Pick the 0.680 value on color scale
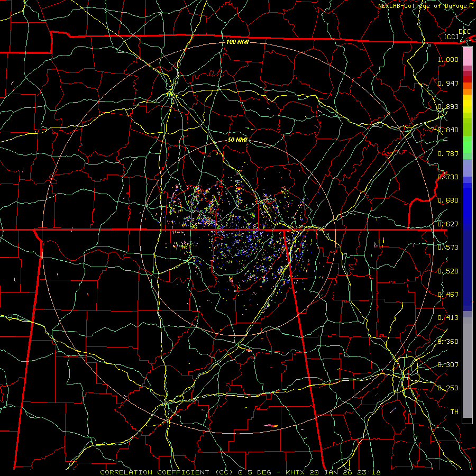The image size is (476, 476). point(448,200)
